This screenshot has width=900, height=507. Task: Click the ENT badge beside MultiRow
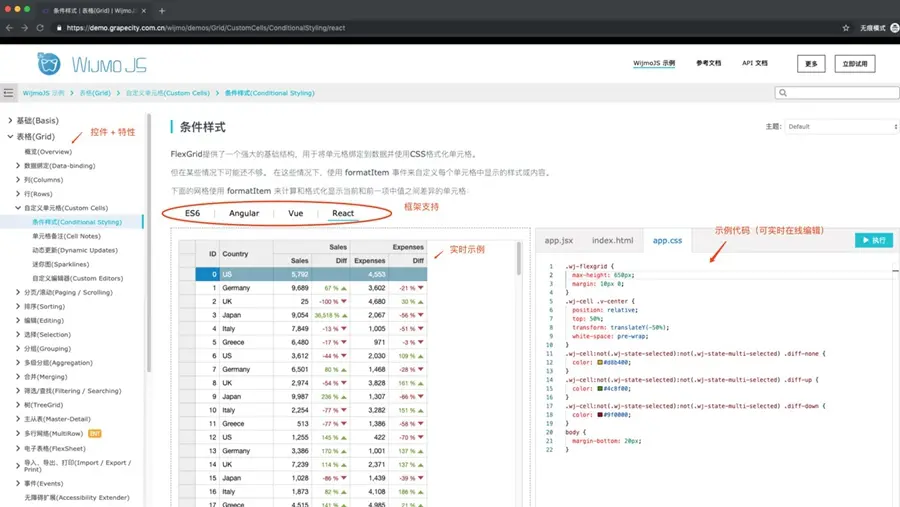pyautogui.click(x=95, y=434)
